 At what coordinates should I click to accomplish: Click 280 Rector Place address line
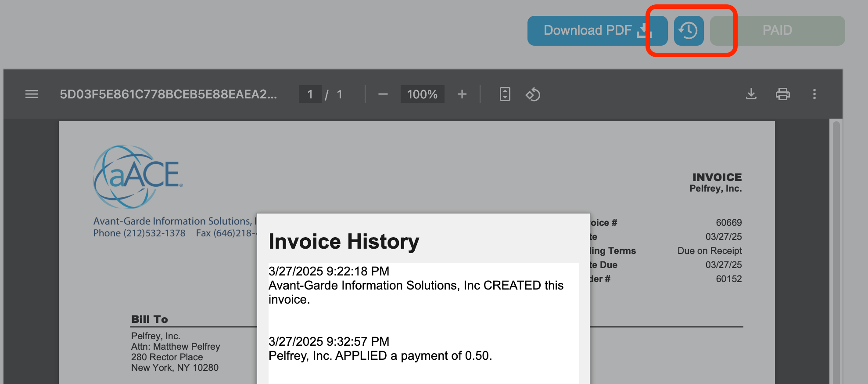coord(167,357)
